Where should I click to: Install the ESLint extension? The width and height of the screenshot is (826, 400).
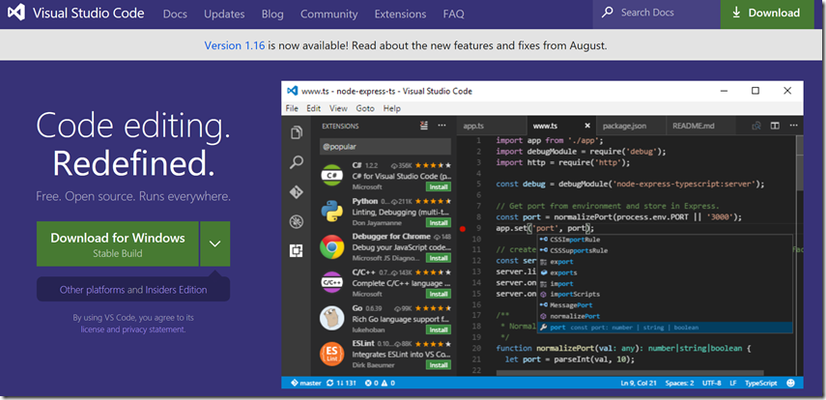438,365
